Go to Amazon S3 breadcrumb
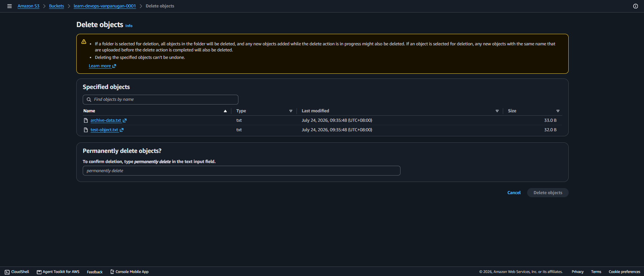Viewport: 644px width, 276px height. click(28, 6)
